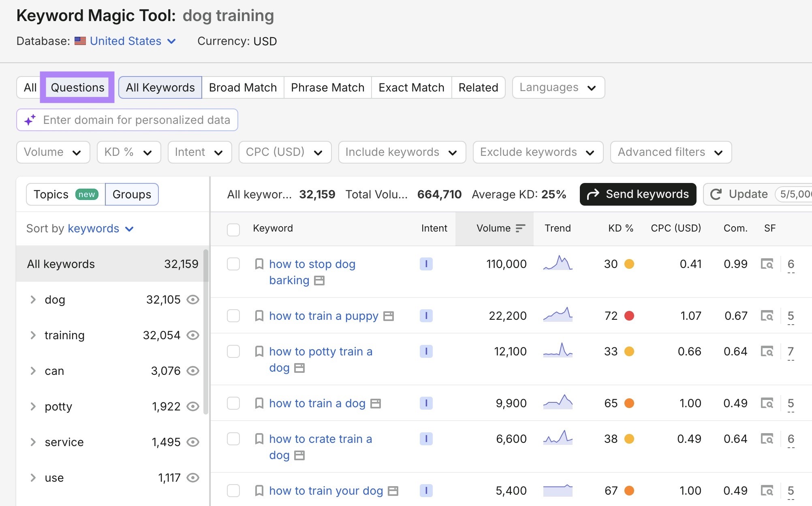The width and height of the screenshot is (812, 506).
Task: Click the refresh icon on Update button
Action: (716, 194)
